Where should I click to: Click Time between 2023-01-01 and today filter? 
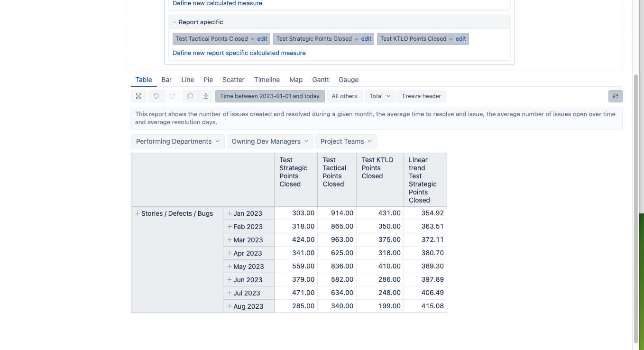(x=270, y=96)
